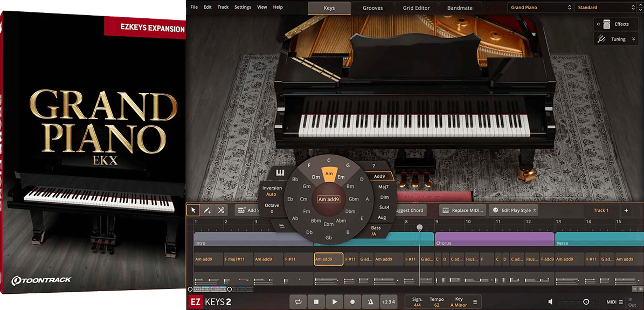This screenshot has height=310, width=644.
Task: Expand Edit Play Style
Action: click(514, 210)
